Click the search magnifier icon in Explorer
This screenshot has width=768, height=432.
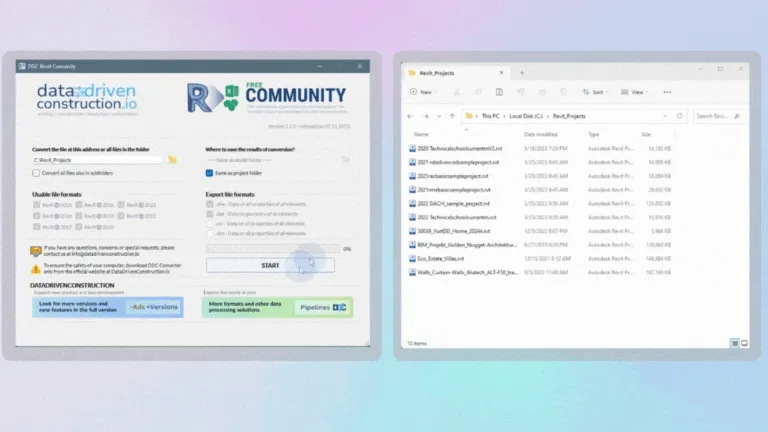(737, 116)
